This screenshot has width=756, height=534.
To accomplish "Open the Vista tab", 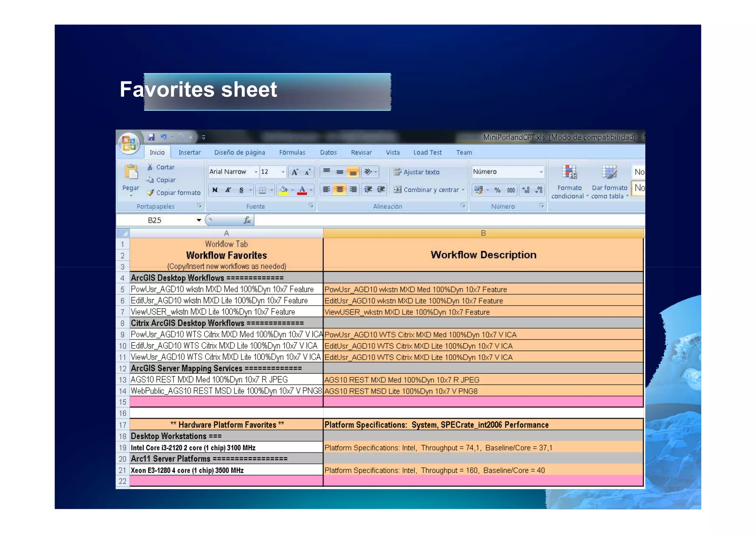I will pyautogui.click(x=392, y=152).
